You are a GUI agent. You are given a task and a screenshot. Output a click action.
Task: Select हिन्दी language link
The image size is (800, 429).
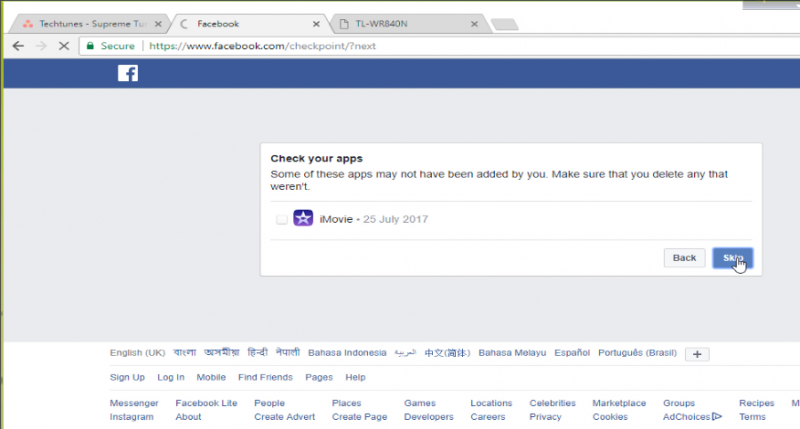pyautogui.click(x=257, y=352)
